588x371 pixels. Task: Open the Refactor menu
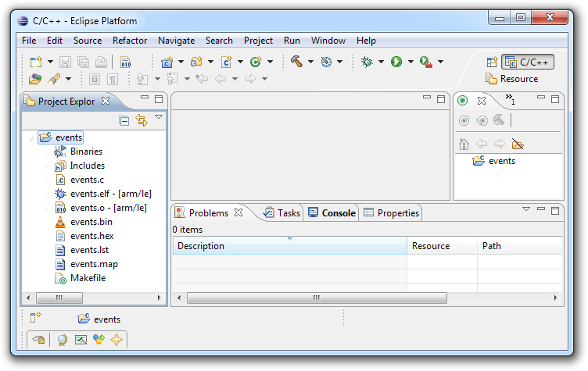130,41
